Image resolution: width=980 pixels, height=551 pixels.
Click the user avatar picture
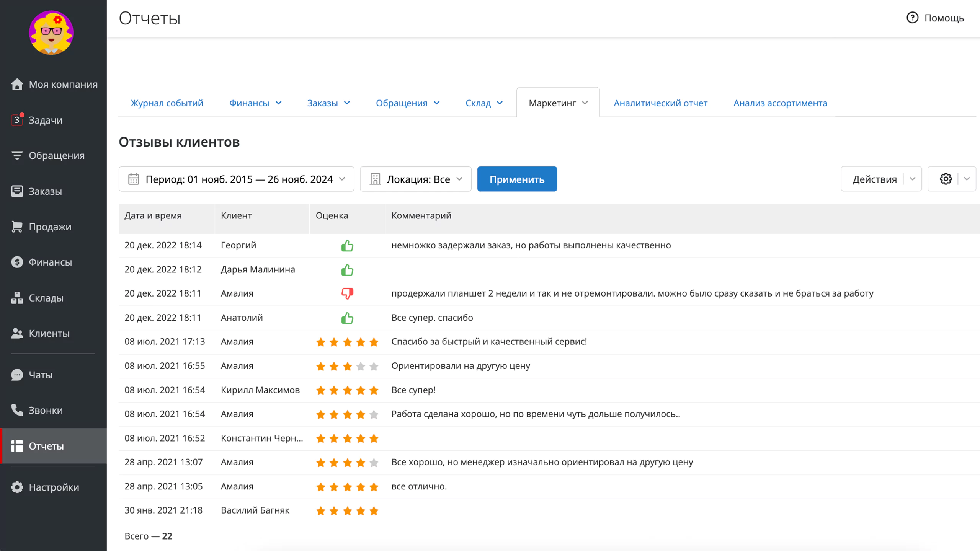coord(51,33)
